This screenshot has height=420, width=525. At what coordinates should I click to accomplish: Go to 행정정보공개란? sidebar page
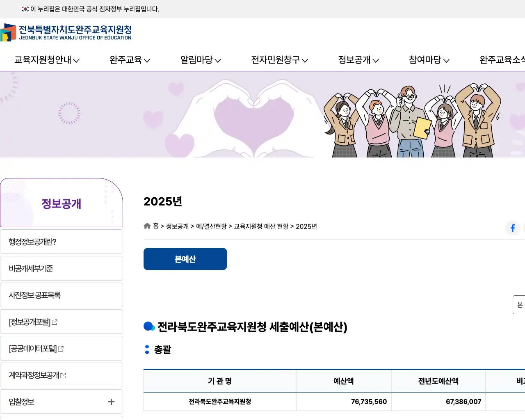33,242
